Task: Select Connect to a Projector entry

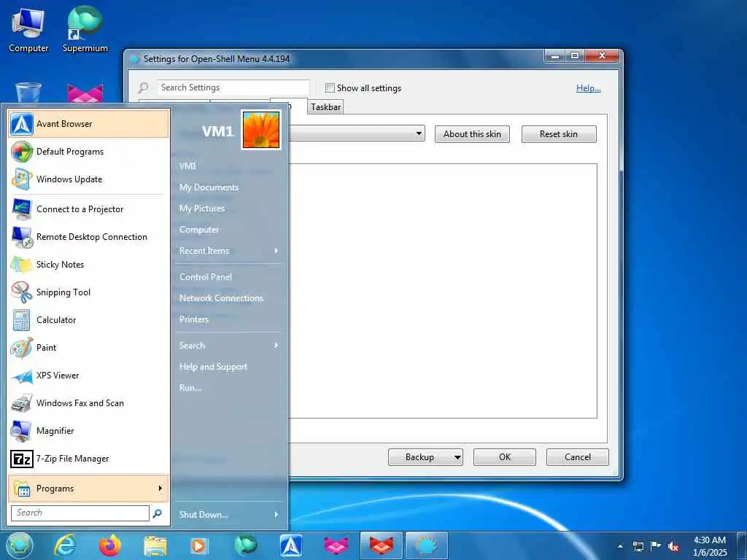Action: 88,209
